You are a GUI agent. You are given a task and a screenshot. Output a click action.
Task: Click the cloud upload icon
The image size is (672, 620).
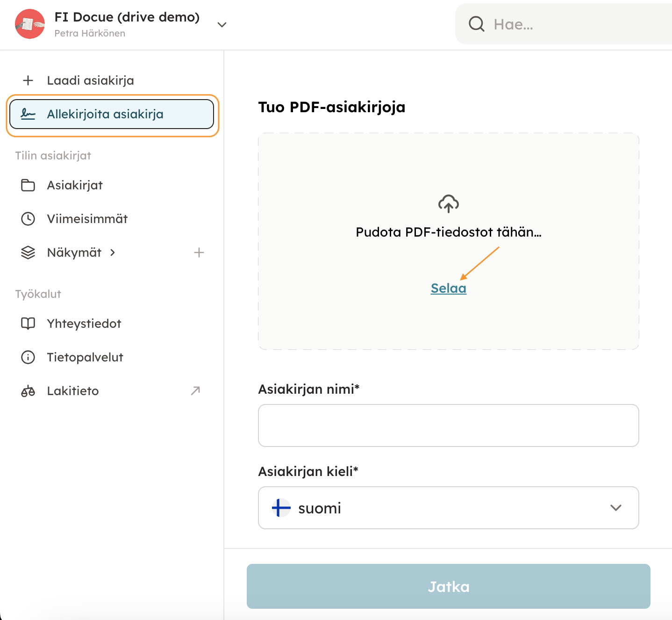[x=448, y=204]
